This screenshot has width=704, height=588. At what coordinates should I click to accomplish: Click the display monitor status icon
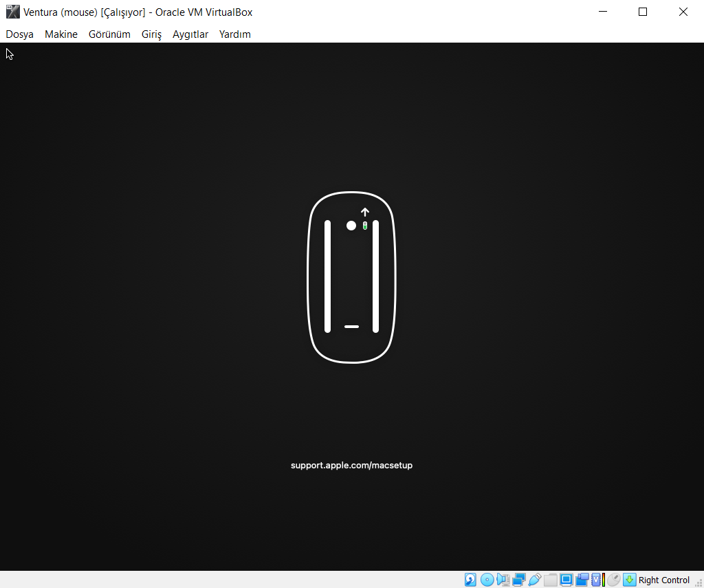(566, 580)
